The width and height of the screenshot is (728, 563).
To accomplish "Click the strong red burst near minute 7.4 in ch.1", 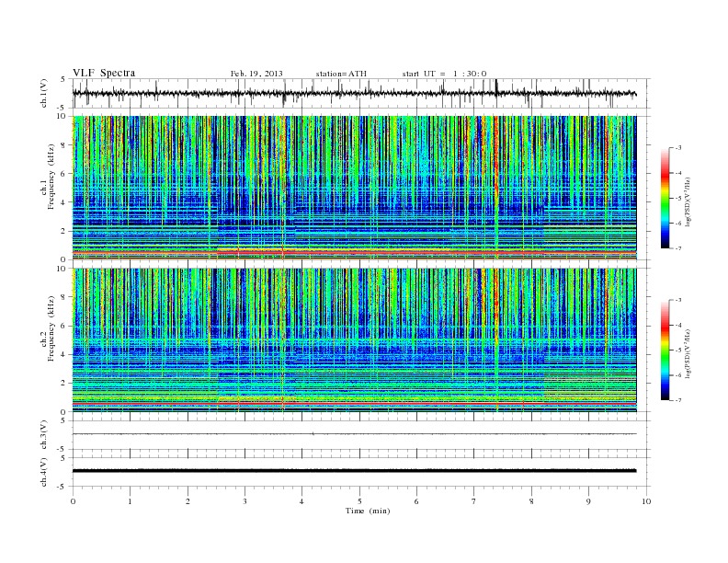I will click(x=495, y=186).
